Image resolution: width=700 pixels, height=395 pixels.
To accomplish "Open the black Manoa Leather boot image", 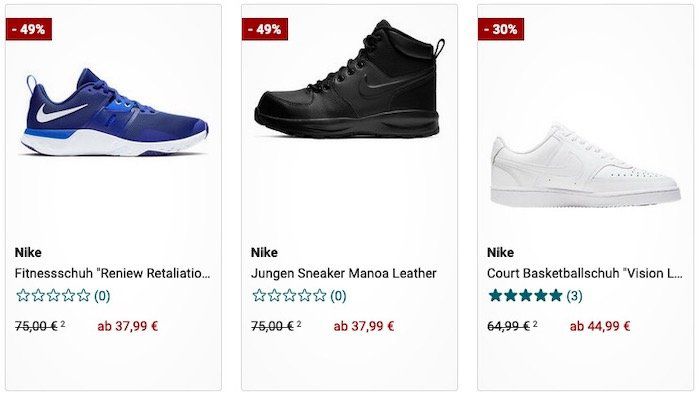I will [350, 79].
